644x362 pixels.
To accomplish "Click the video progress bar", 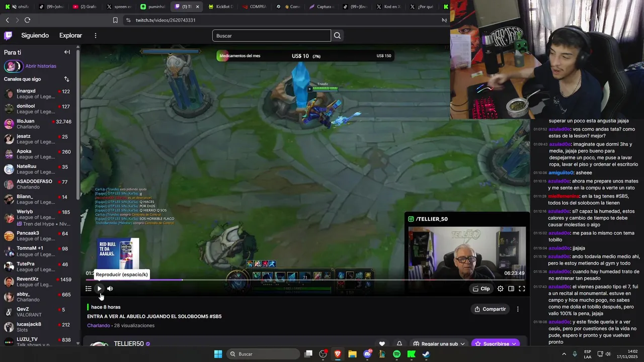I will [x=305, y=280].
